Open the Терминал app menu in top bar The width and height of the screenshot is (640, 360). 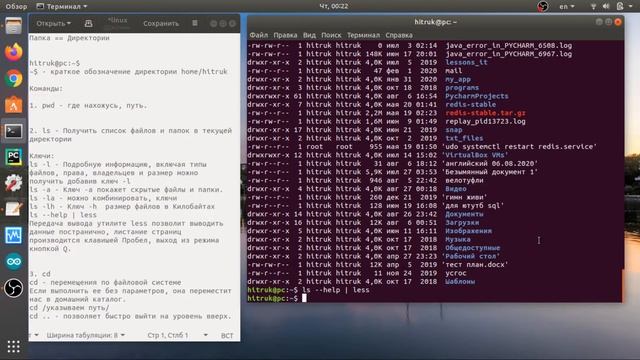pos(62,6)
